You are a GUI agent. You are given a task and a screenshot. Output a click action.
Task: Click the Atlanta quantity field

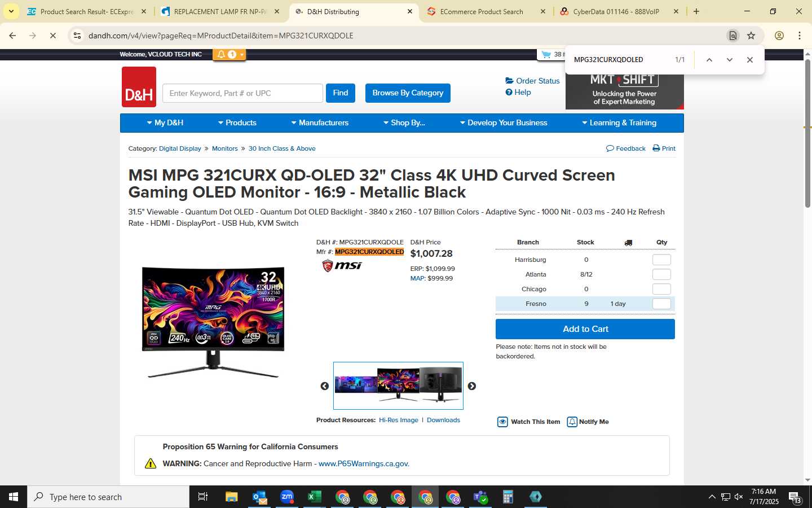pos(661,274)
